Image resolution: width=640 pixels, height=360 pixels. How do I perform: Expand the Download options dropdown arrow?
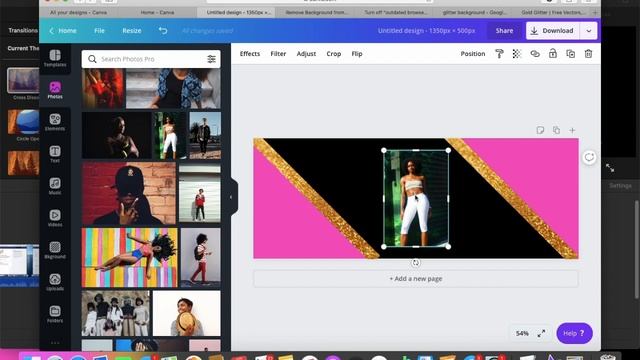point(589,31)
